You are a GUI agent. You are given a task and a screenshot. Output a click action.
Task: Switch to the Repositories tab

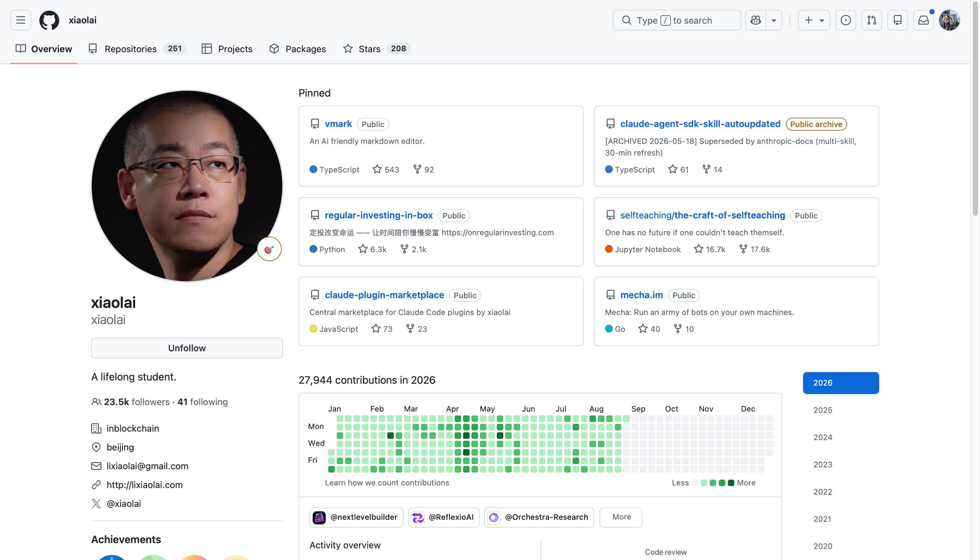[x=137, y=49]
